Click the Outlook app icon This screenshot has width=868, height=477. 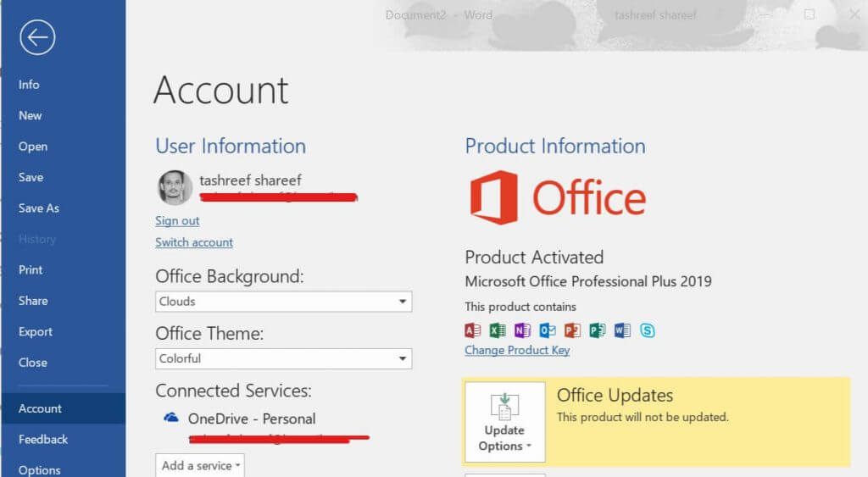[548, 330]
